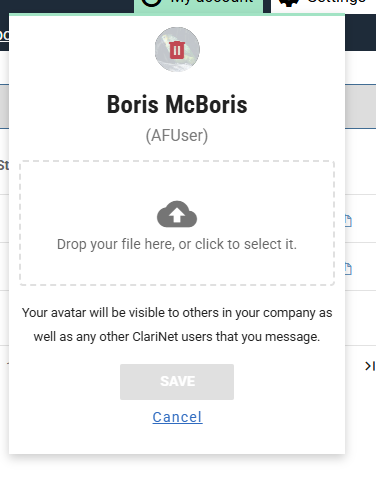Delete the avatar using the red trash icon
Image resolution: width=376 pixels, height=493 pixels.
coord(177,50)
